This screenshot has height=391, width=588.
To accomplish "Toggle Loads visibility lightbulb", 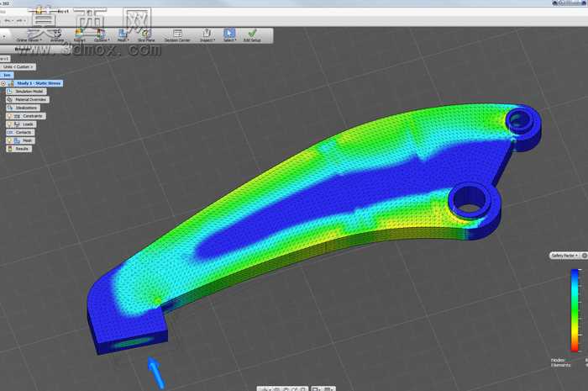I will point(10,124).
